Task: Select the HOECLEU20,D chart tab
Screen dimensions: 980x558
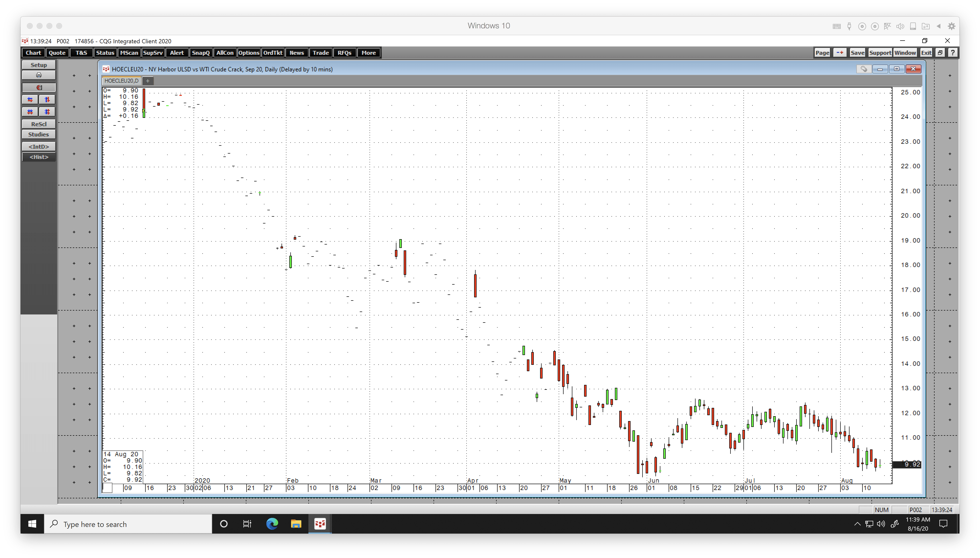Action: coord(121,80)
